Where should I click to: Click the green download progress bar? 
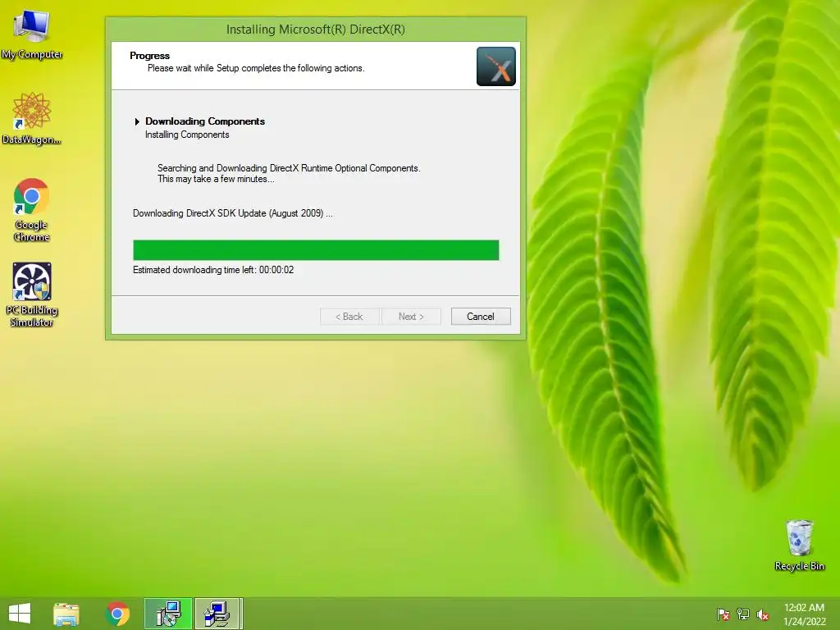tap(316, 250)
